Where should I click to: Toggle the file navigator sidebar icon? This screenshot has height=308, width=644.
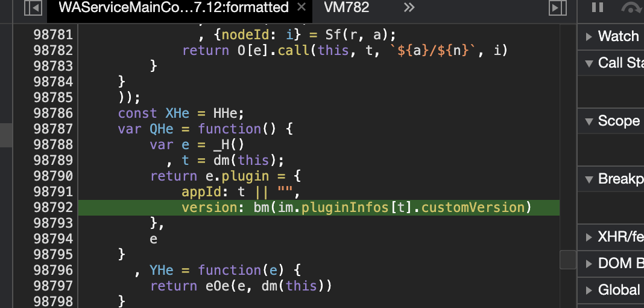pos(33,8)
